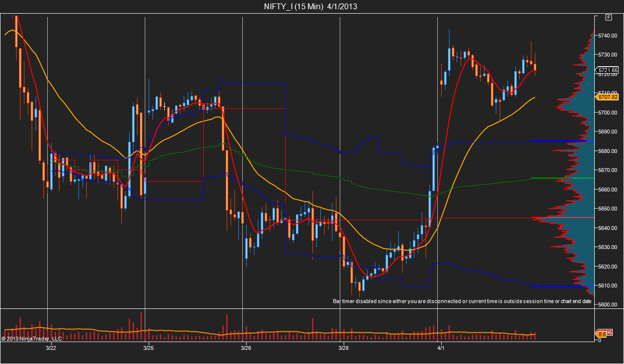Select the 5640.00 price axis label
Screen dimensions: 624x364
coord(608,228)
